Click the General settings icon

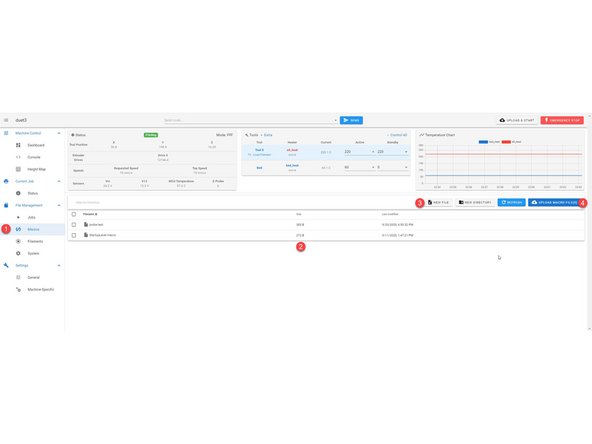click(18, 278)
